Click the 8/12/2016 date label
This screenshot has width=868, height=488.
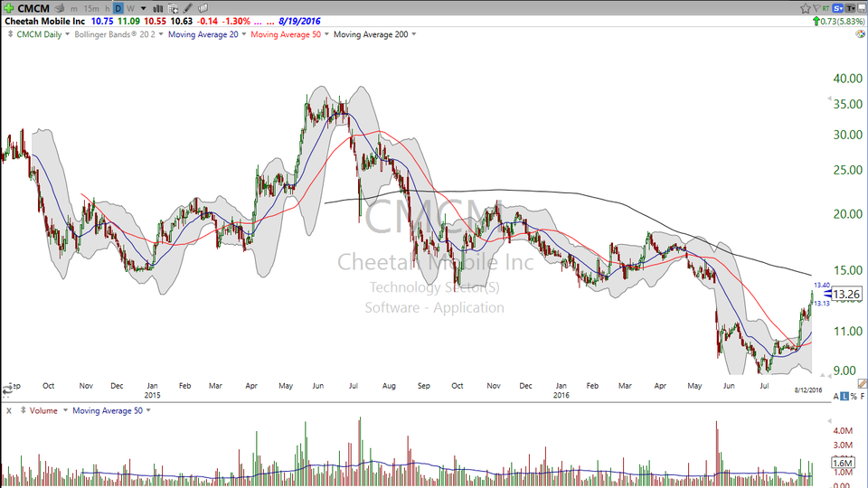coord(808,390)
